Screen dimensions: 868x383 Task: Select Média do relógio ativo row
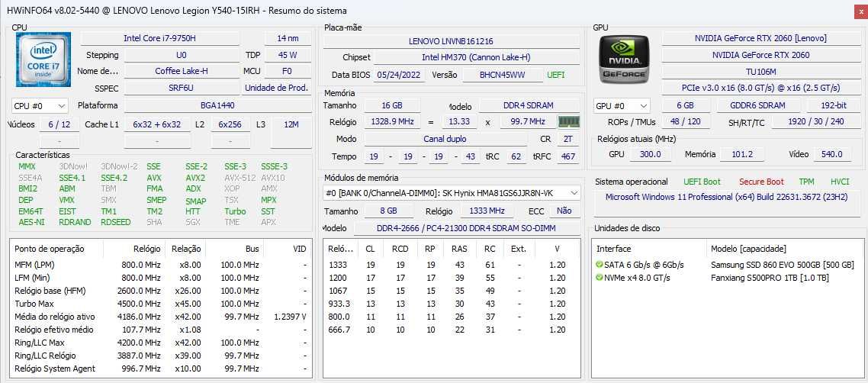point(160,317)
